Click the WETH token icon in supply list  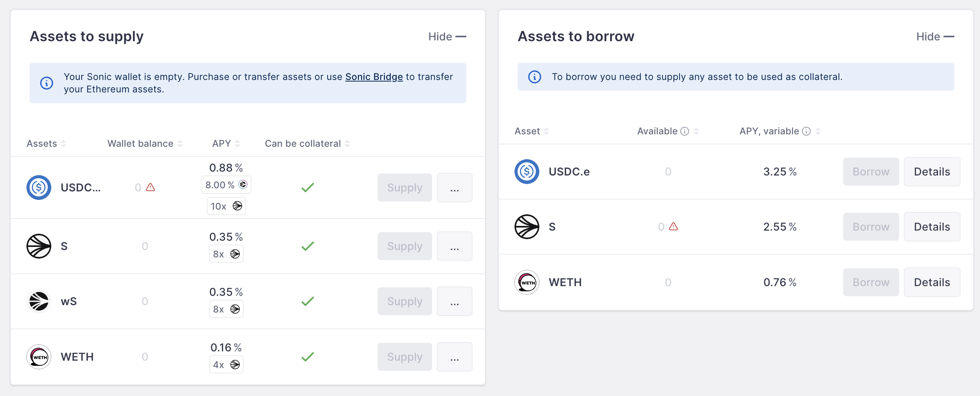coord(39,357)
